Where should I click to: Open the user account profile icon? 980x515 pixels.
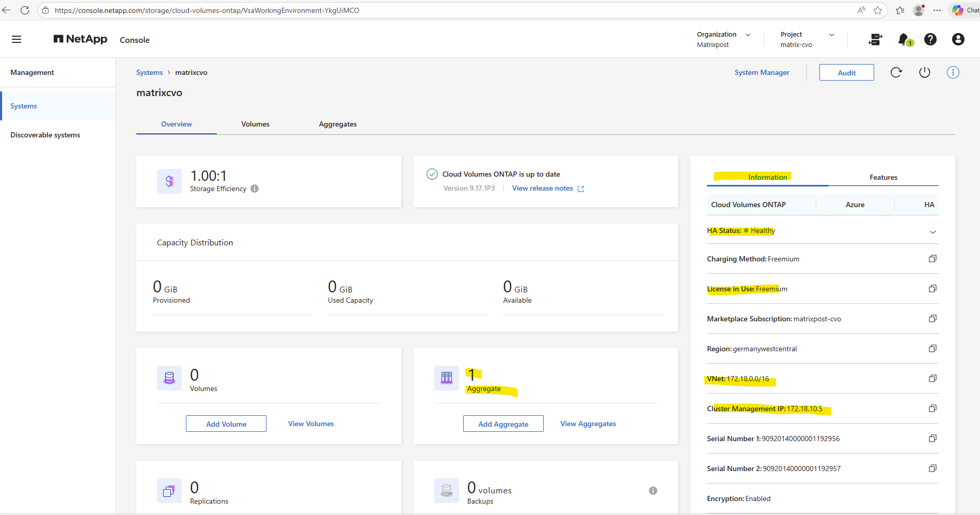[958, 39]
